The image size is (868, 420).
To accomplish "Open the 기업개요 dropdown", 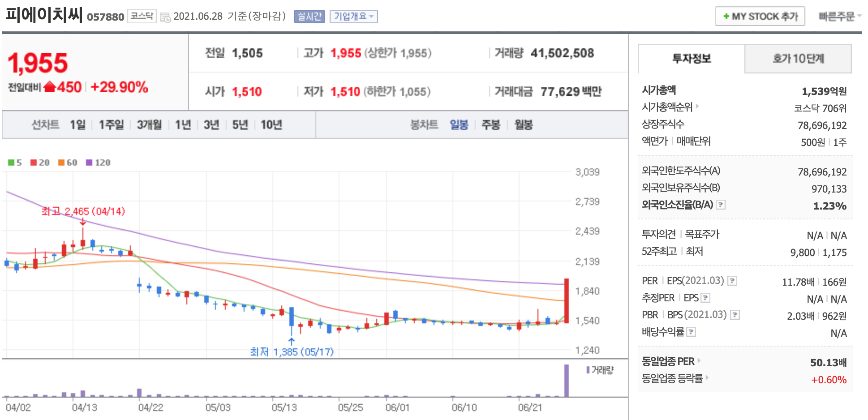I will [354, 17].
